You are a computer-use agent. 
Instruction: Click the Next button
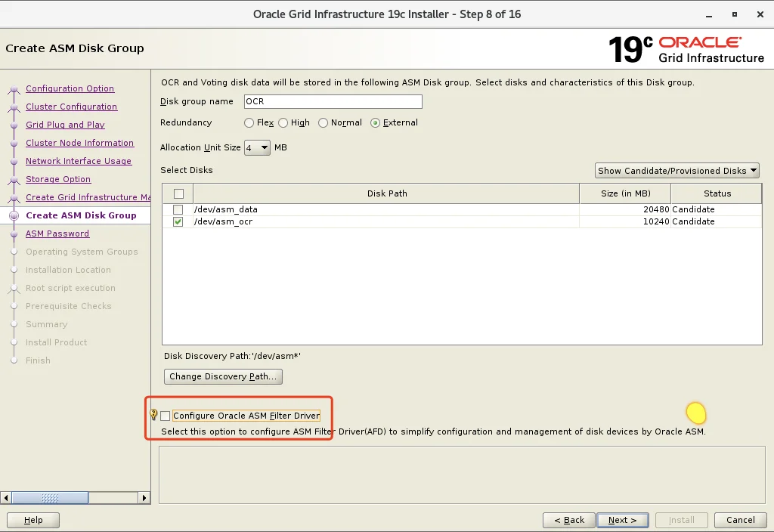pos(623,520)
